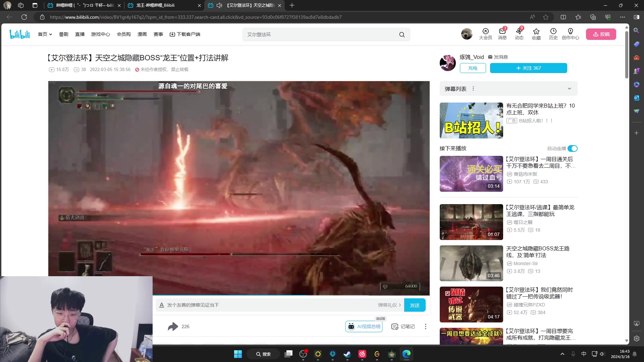This screenshot has width=644, height=362.
Task: Click the share arrow icon with 226
Action: [173, 326]
